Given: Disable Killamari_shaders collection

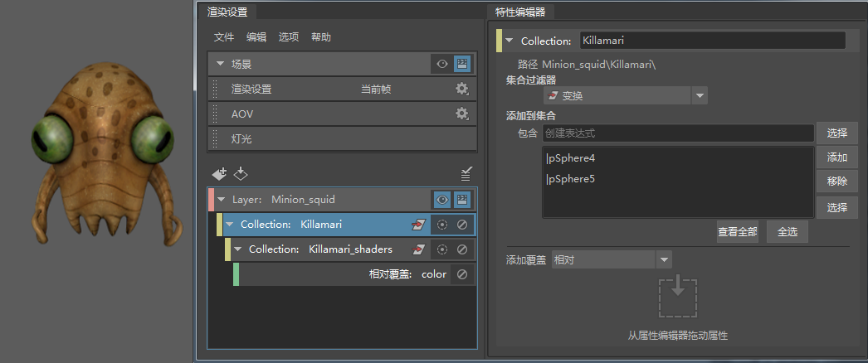Looking at the screenshot, I should pos(463,249).
